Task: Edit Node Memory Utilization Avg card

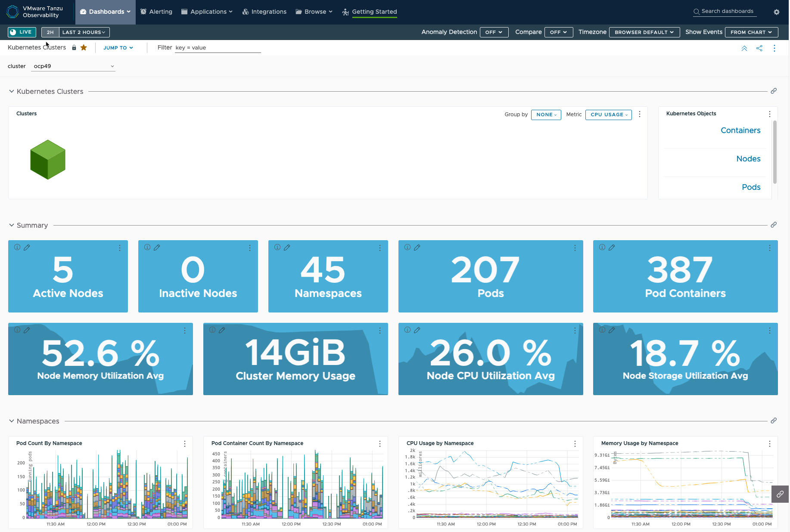Action: tap(27, 330)
